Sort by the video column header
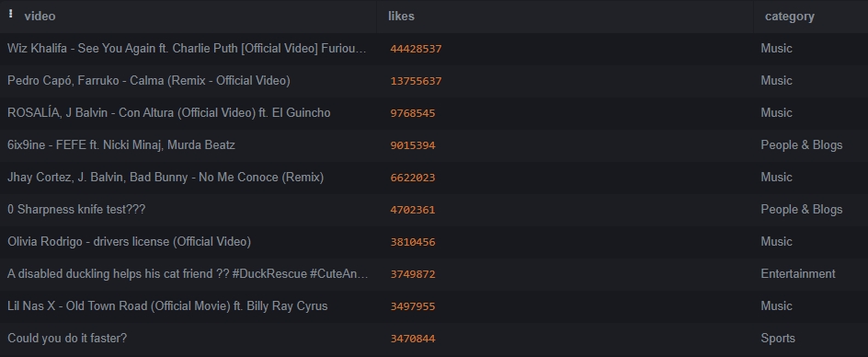The height and width of the screenshot is (357, 868). (x=40, y=16)
